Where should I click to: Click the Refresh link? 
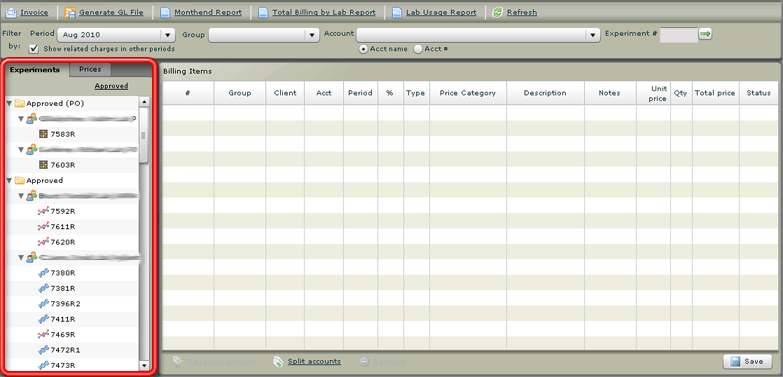(522, 12)
